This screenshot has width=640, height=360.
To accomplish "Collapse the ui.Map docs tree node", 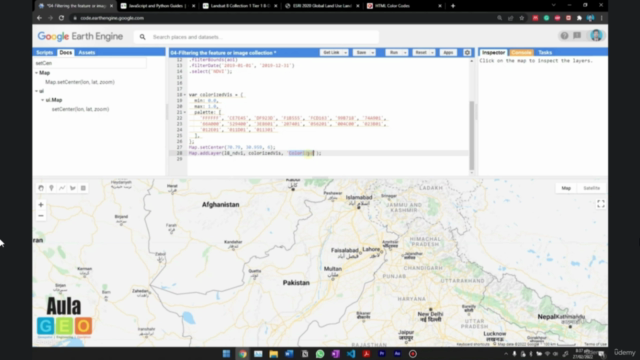I will 42,100.
